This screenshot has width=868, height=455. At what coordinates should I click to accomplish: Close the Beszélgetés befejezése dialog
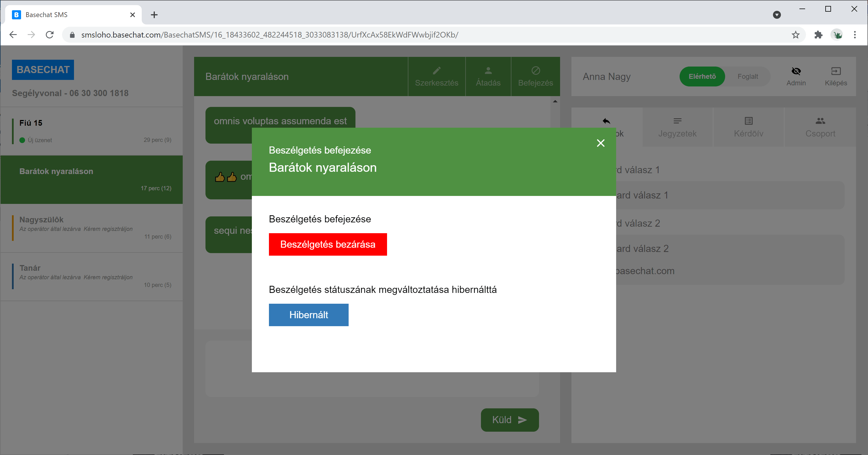[x=600, y=143]
